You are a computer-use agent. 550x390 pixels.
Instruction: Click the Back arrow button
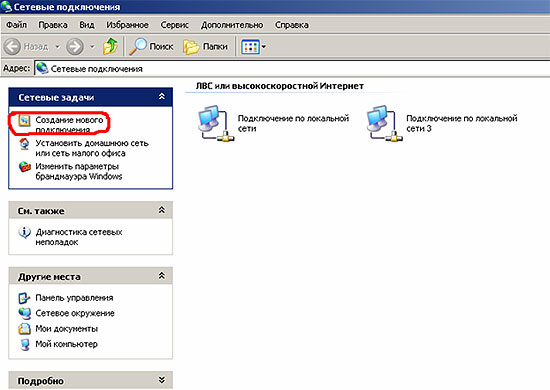(12, 46)
